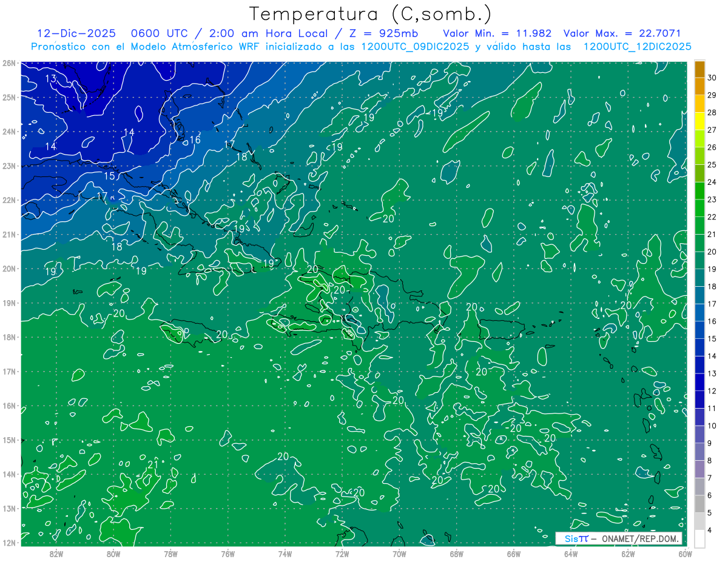Click the 19N latitude label
The height and width of the screenshot is (562, 728).
[x=8, y=303]
